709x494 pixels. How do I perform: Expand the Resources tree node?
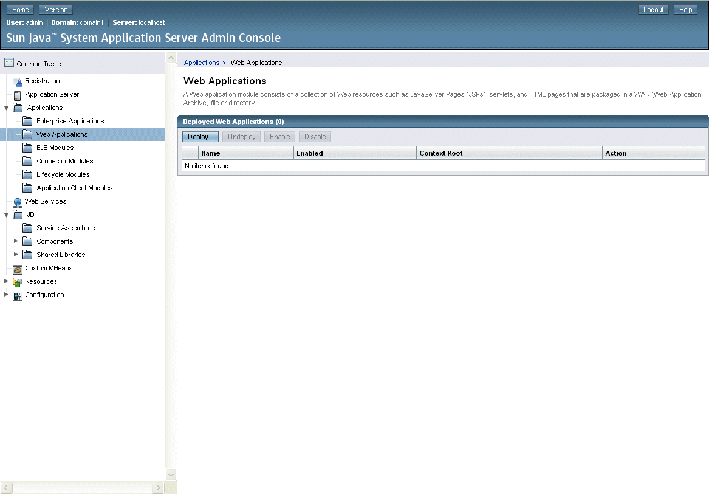(x=6, y=281)
